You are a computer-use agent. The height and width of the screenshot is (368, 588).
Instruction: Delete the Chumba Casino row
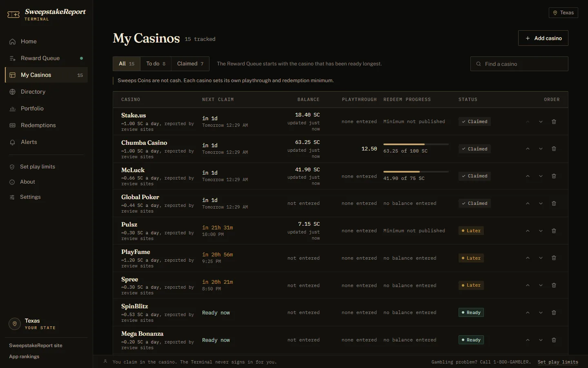tap(554, 149)
